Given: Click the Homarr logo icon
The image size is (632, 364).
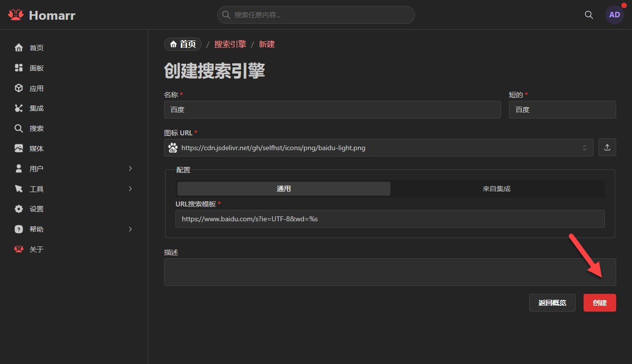Looking at the screenshot, I should click(16, 15).
